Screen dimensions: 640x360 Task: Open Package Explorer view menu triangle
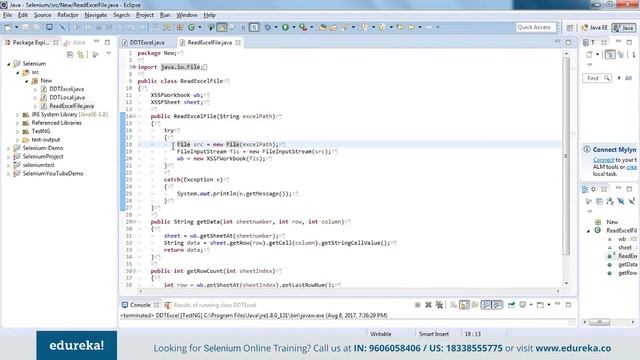[x=109, y=54]
